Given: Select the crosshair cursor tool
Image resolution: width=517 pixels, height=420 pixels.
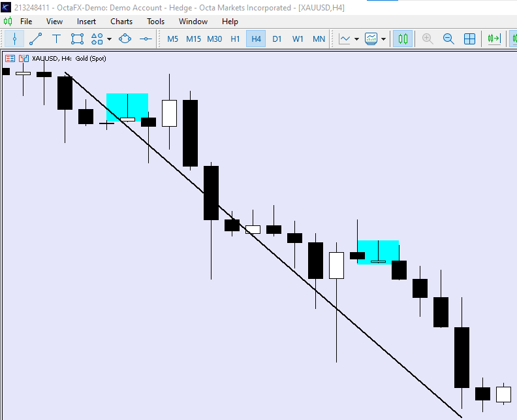Looking at the screenshot, I should pos(14,39).
